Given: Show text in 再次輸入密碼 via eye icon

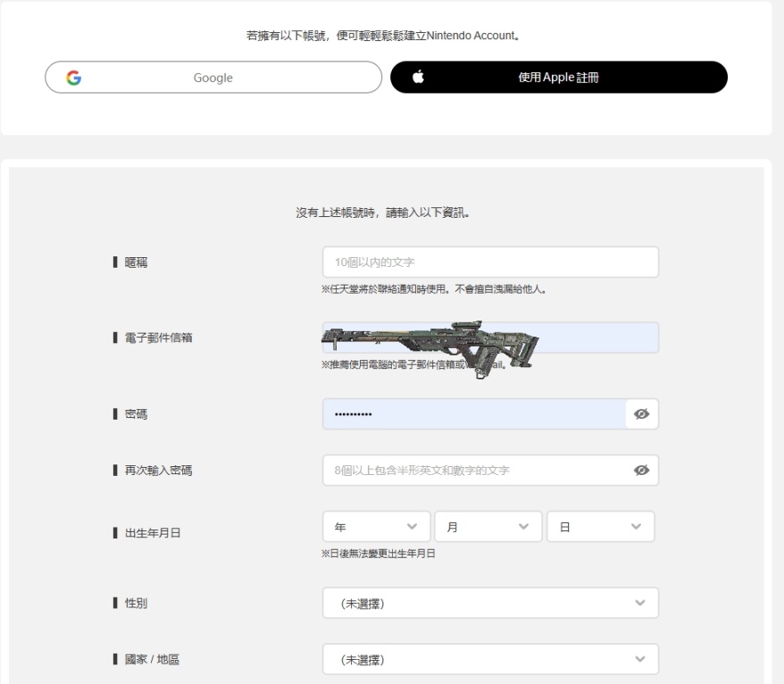Looking at the screenshot, I should point(641,470).
